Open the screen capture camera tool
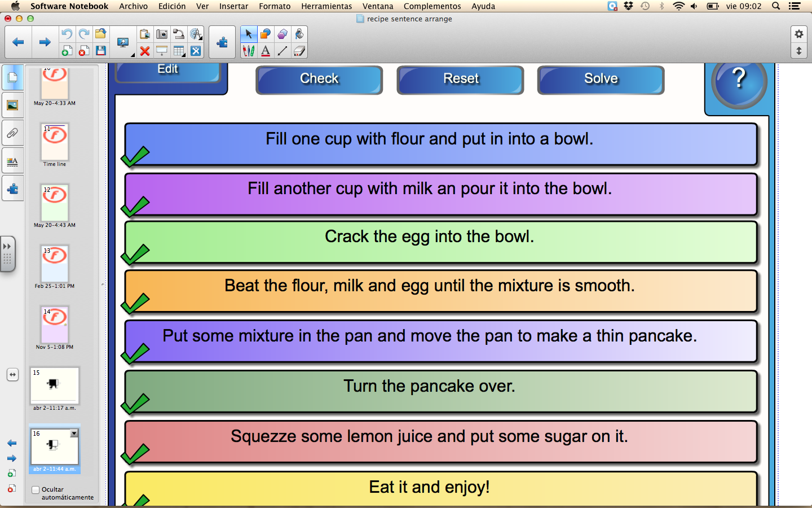This screenshot has height=508, width=812. [162, 34]
